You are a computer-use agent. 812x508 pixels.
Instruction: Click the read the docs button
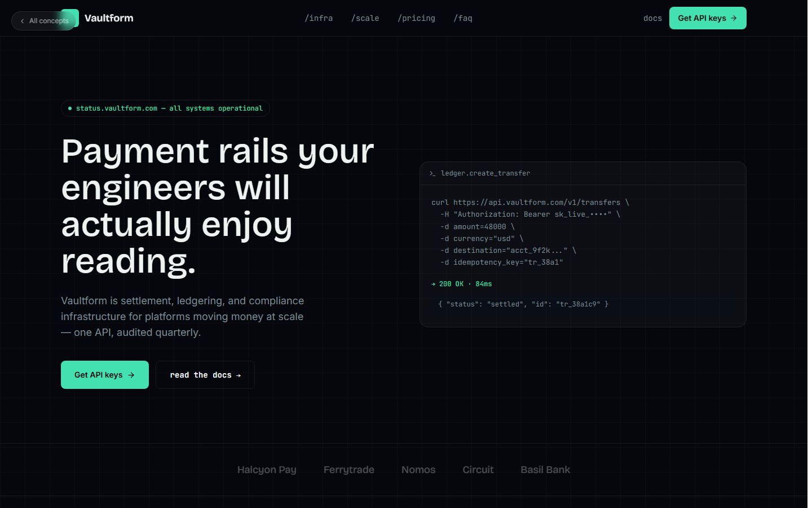[x=205, y=375]
